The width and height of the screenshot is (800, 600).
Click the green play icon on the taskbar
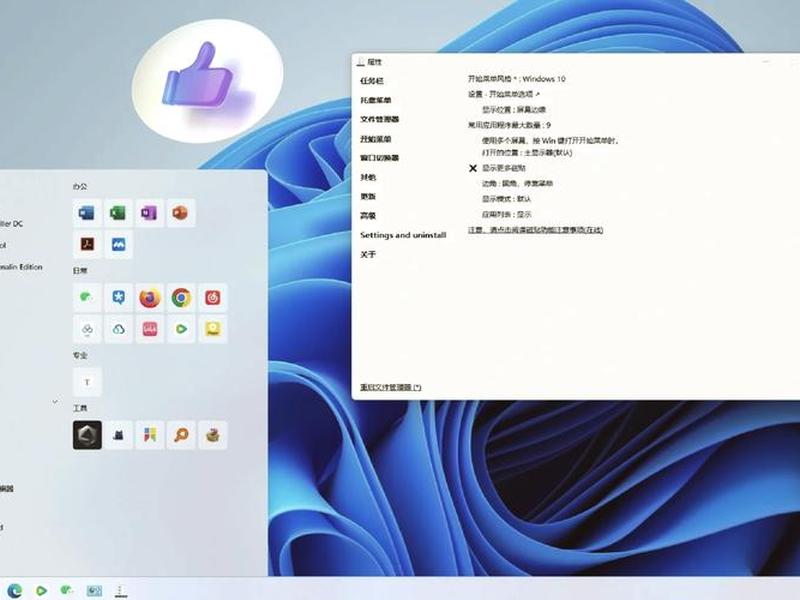coord(41,590)
